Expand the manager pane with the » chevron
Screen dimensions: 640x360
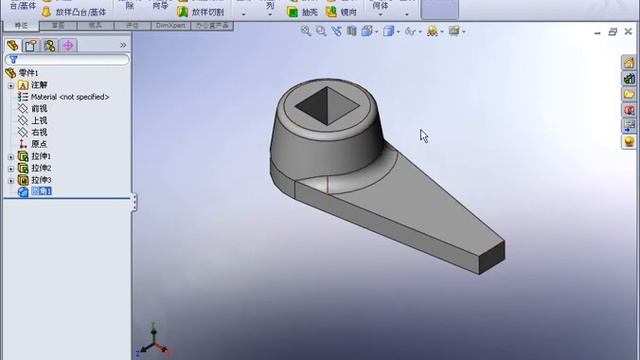[123, 45]
